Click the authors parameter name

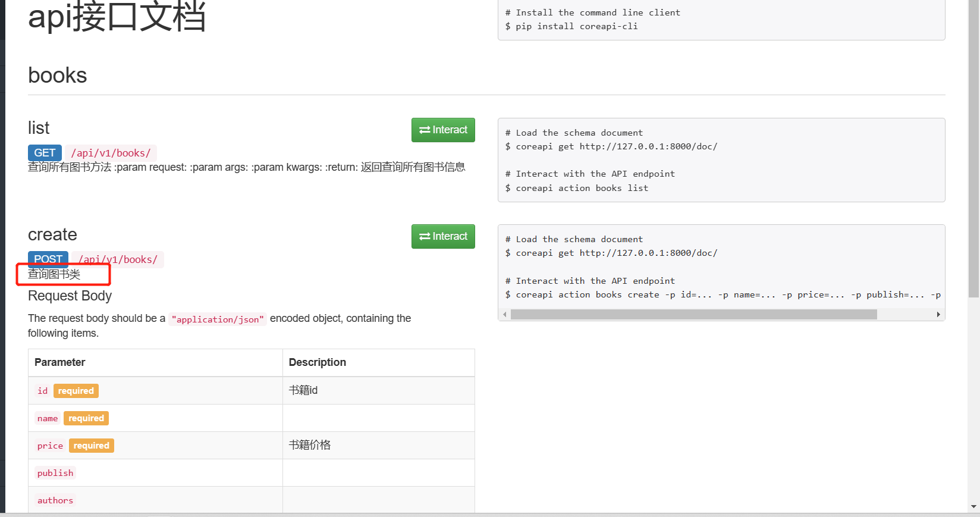pos(55,500)
